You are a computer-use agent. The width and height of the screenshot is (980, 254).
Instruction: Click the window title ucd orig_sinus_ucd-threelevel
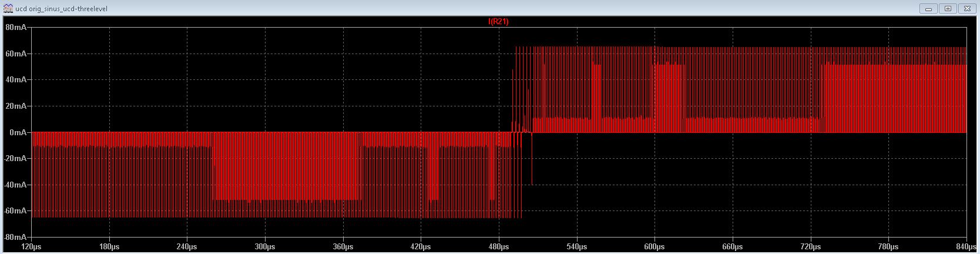pyautogui.click(x=61, y=9)
